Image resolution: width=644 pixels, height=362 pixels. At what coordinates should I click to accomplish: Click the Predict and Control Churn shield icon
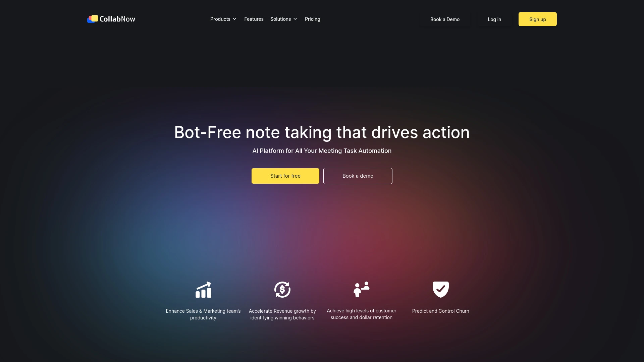point(440,289)
